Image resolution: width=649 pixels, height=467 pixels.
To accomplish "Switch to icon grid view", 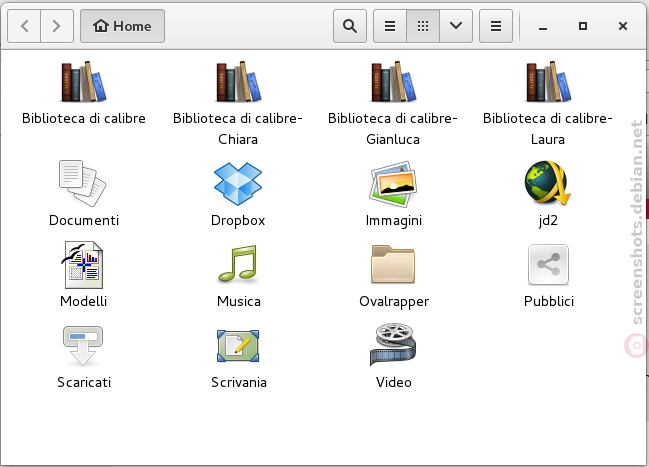I will tap(423, 26).
